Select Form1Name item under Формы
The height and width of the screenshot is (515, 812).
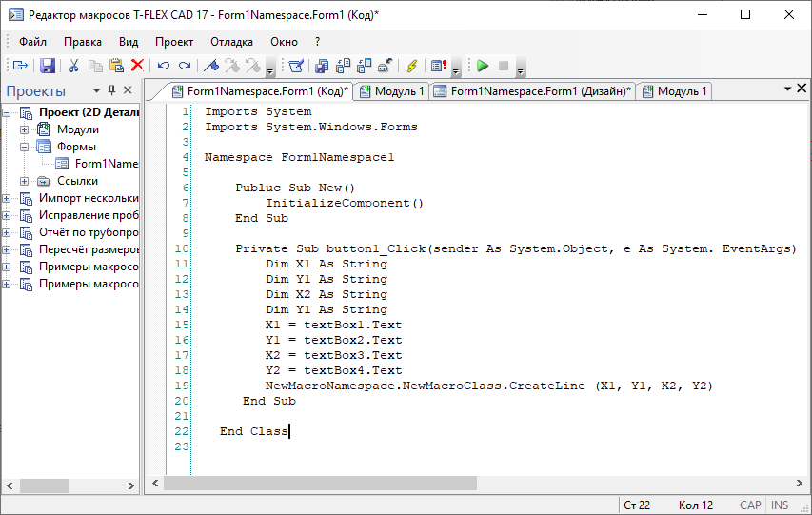coord(106,164)
